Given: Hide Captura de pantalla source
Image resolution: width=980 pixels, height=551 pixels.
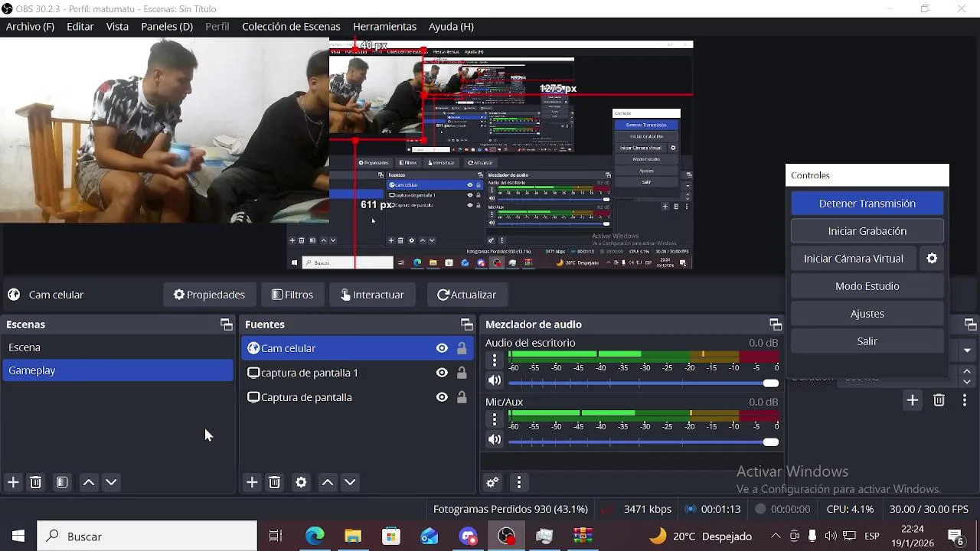Looking at the screenshot, I should [442, 397].
